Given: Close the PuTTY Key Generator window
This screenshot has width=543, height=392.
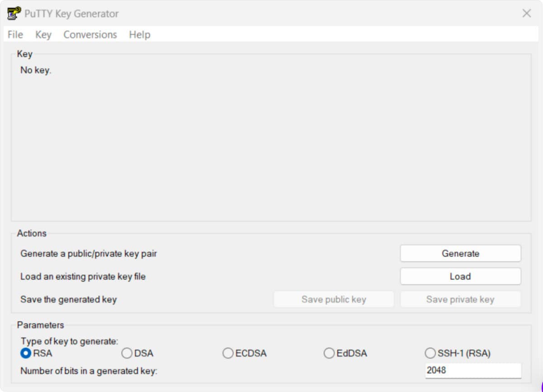Looking at the screenshot, I should click(x=527, y=14).
